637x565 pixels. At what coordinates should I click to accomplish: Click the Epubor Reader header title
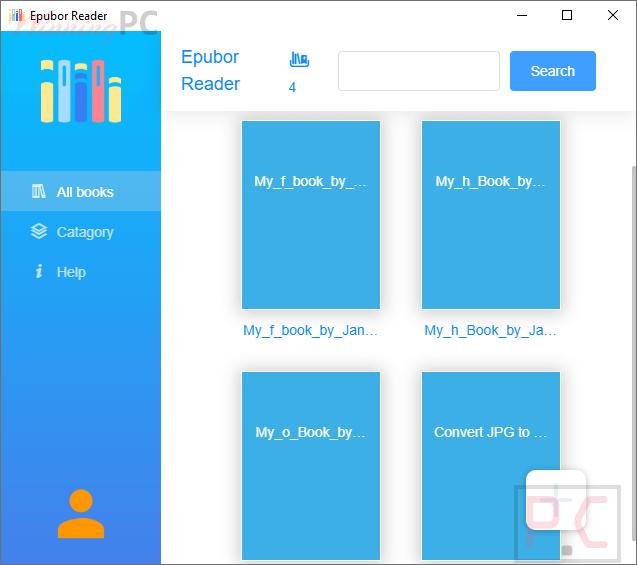click(210, 70)
